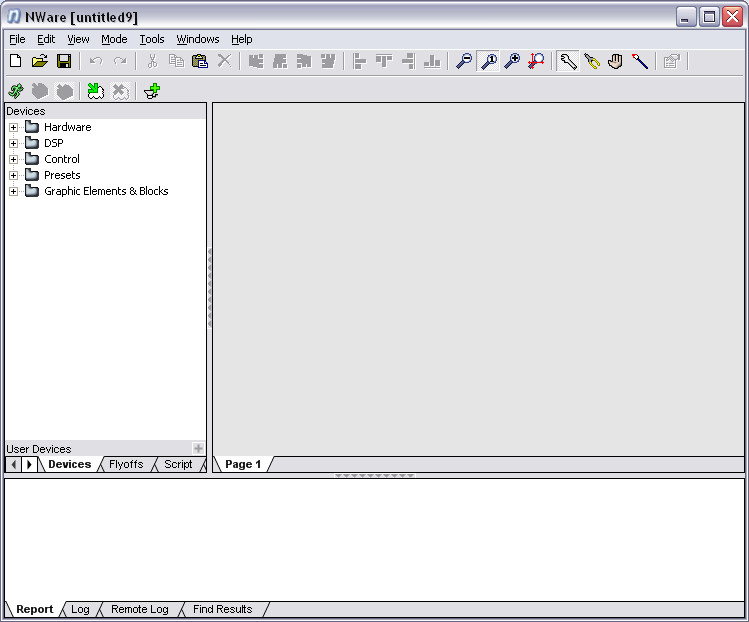Switch to the Log tab

coord(80,610)
